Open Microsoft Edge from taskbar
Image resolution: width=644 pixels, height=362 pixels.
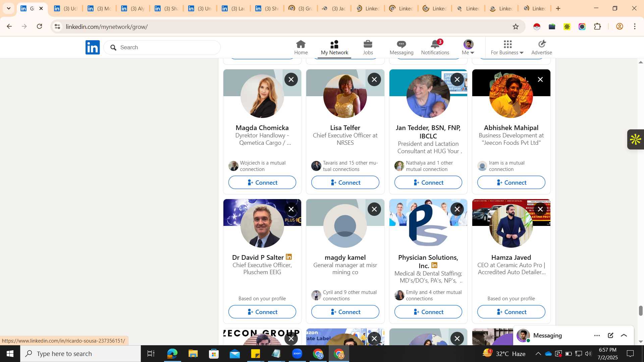pyautogui.click(x=172, y=354)
